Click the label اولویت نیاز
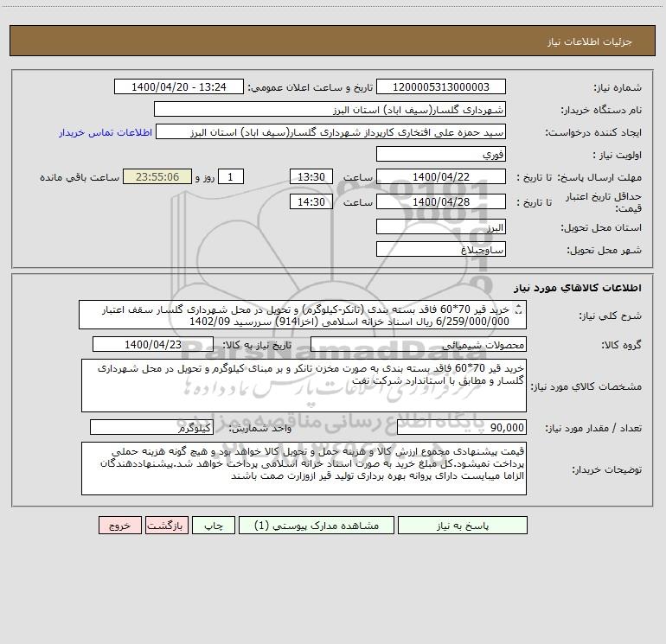The height and width of the screenshot is (644, 666). coord(618,155)
